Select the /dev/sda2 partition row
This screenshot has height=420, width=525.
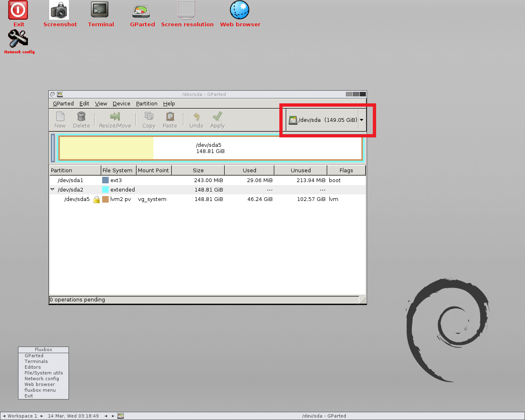click(208, 189)
